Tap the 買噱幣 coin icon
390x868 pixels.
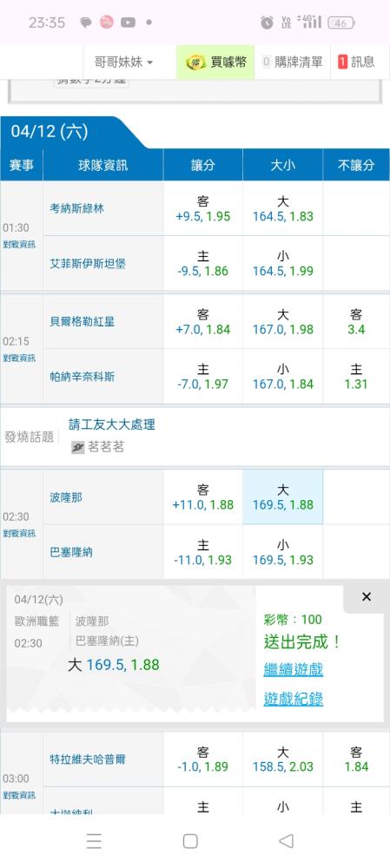195,62
